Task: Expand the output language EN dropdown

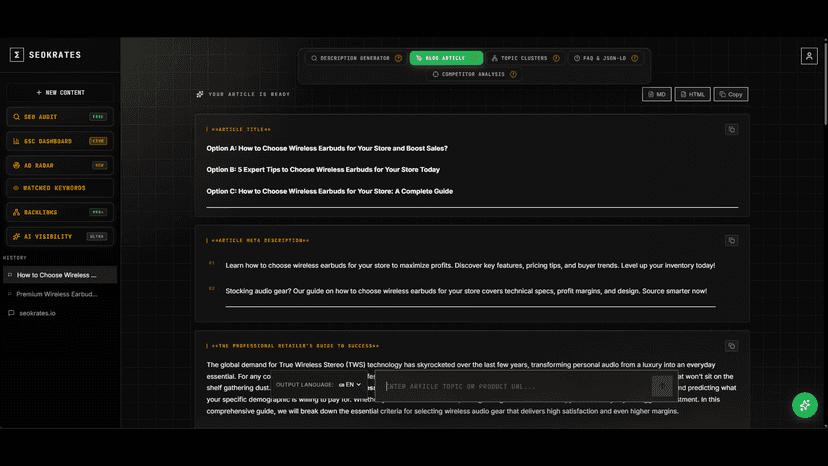Action: click(350, 385)
